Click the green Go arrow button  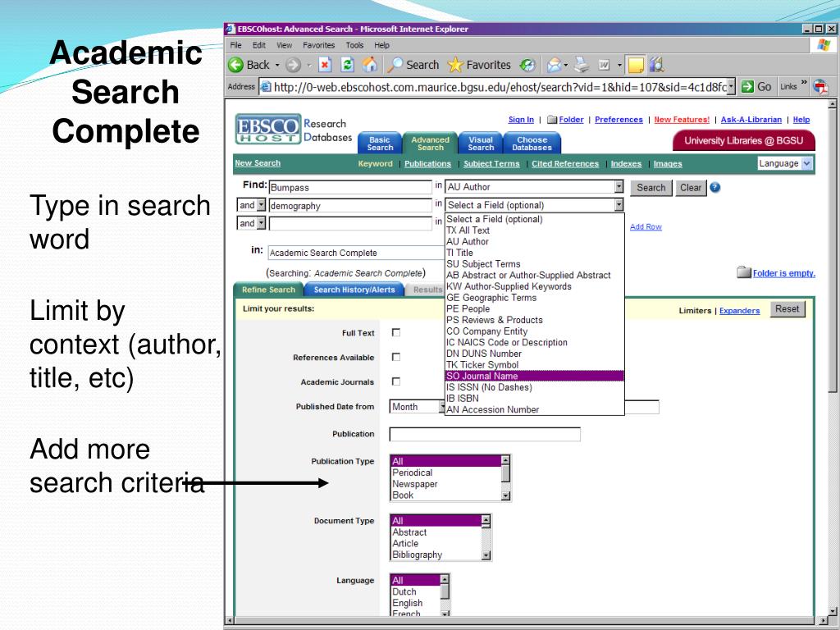point(747,87)
